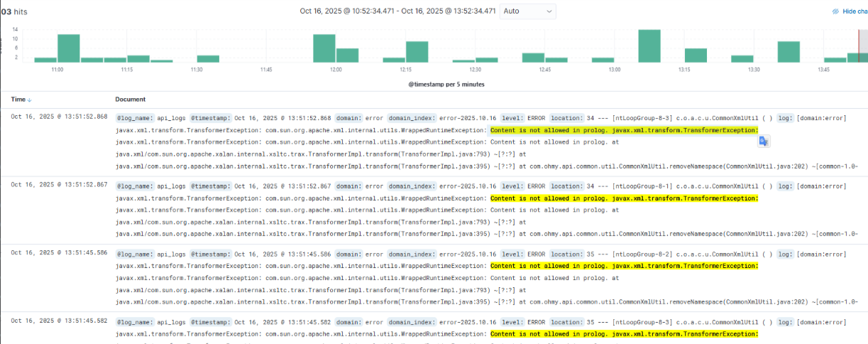Click the red current-time marker in the chart

coord(859,46)
